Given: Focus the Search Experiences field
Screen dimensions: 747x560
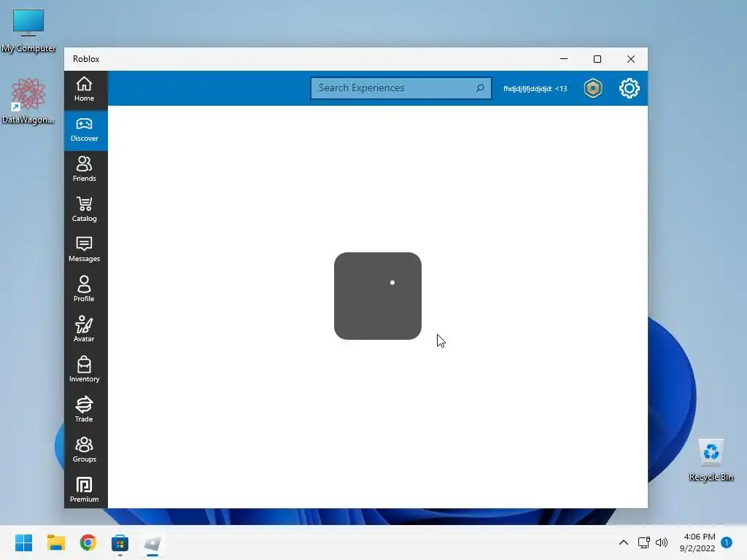Looking at the screenshot, I should (400, 88).
